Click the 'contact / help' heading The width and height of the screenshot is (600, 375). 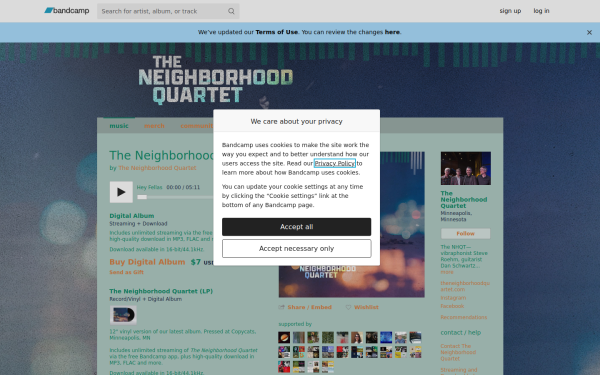461,333
